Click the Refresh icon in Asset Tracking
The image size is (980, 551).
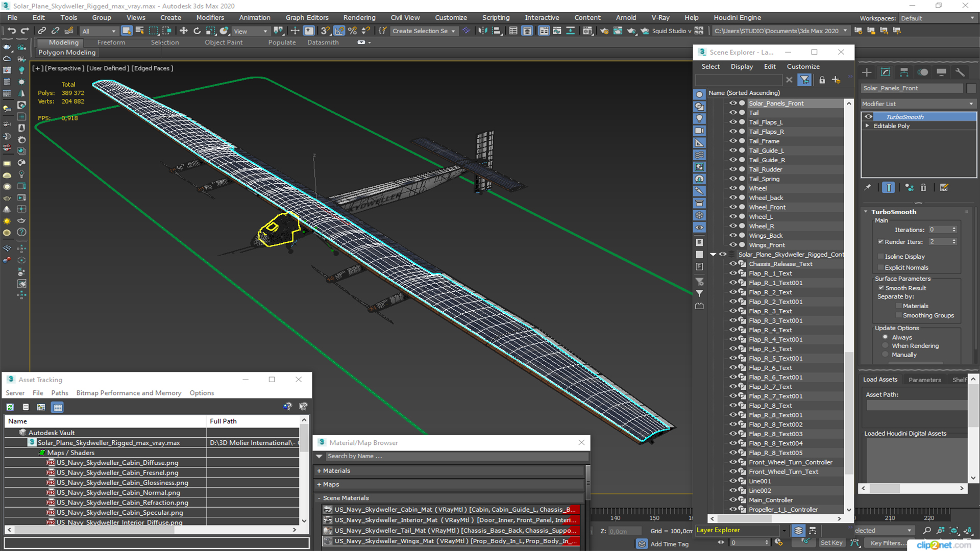(10, 407)
